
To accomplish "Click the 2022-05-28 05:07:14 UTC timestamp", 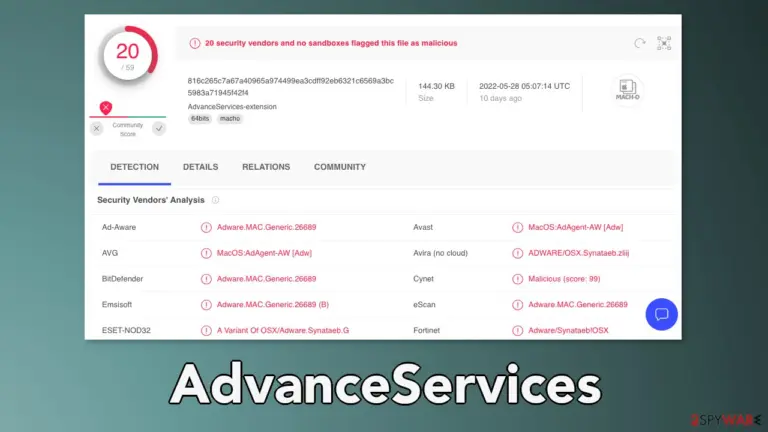I will 525,86.
